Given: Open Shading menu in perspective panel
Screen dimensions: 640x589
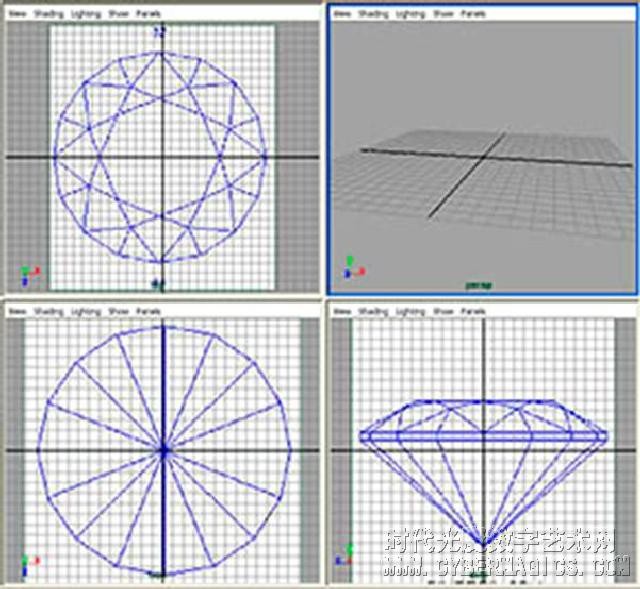Looking at the screenshot, I should tap(372, 14).
